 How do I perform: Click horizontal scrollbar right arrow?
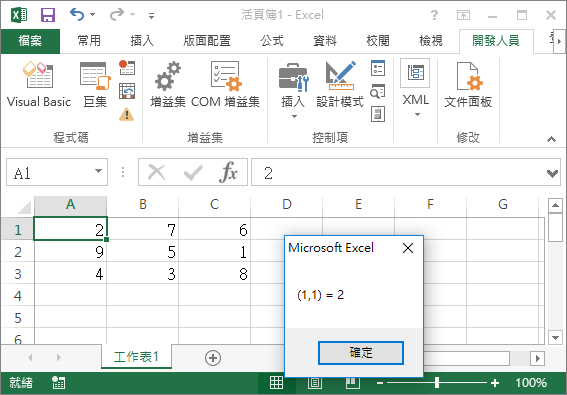[537, 358]
